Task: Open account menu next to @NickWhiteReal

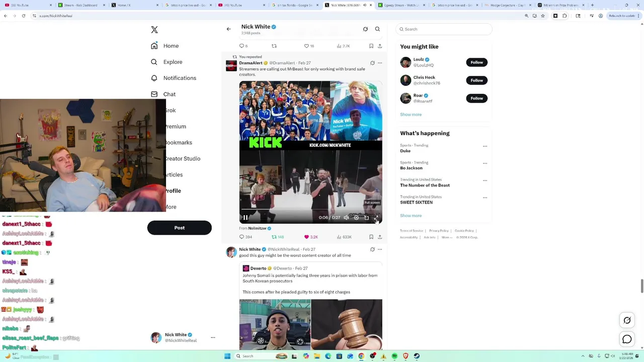Action: (x=213, y=337)
